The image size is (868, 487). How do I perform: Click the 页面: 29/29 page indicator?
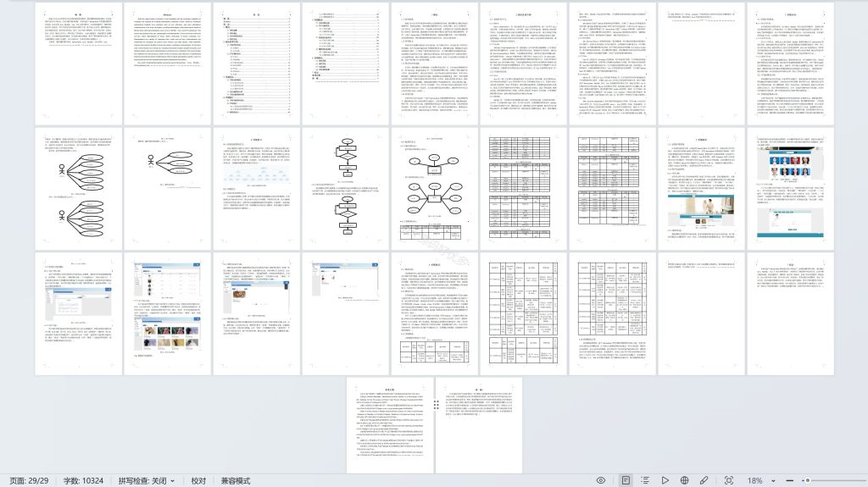pyautogui.click(x=29, y=480)
